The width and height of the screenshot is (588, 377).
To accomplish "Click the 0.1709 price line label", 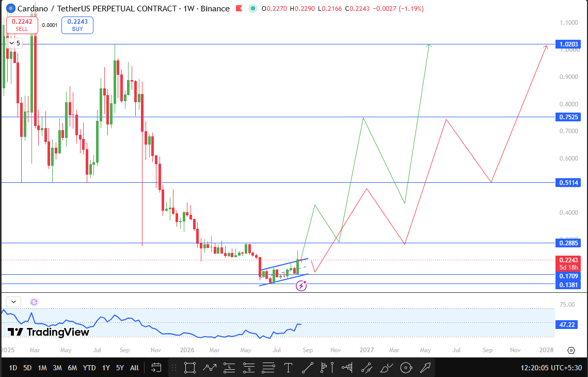I will (x=568, y=276).
